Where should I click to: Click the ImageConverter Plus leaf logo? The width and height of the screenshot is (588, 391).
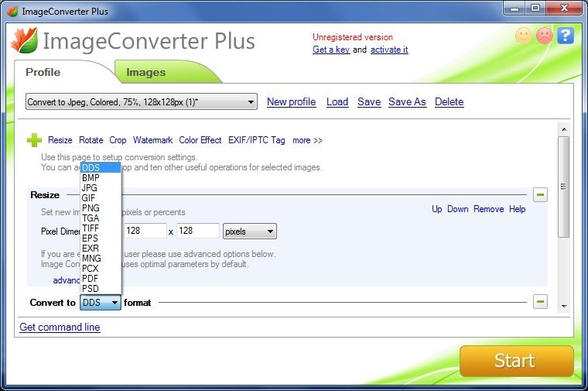coord(25,40)
